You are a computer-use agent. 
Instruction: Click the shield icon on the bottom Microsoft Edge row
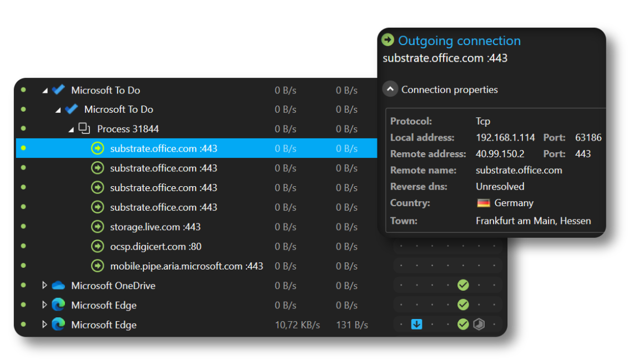(x=480, y=324)
